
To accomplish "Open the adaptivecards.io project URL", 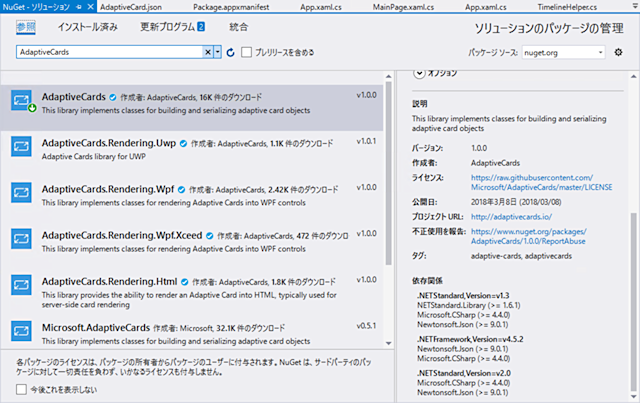I will [x=511, y=217].
